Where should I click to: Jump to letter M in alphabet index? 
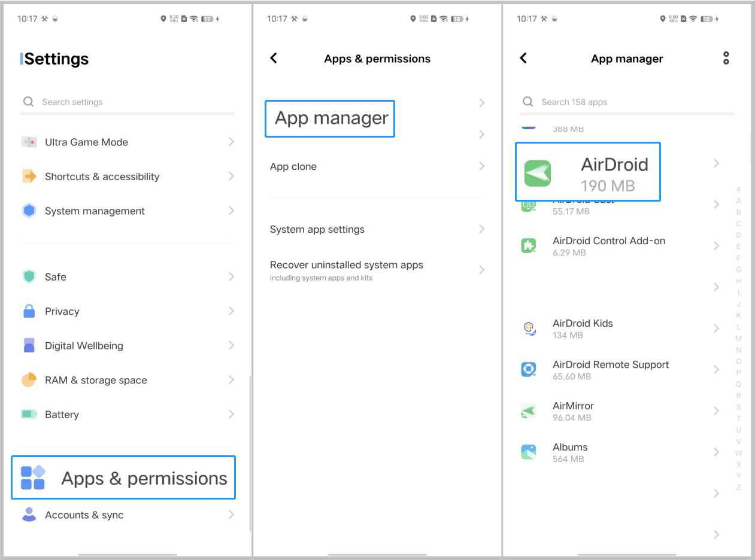739,339
